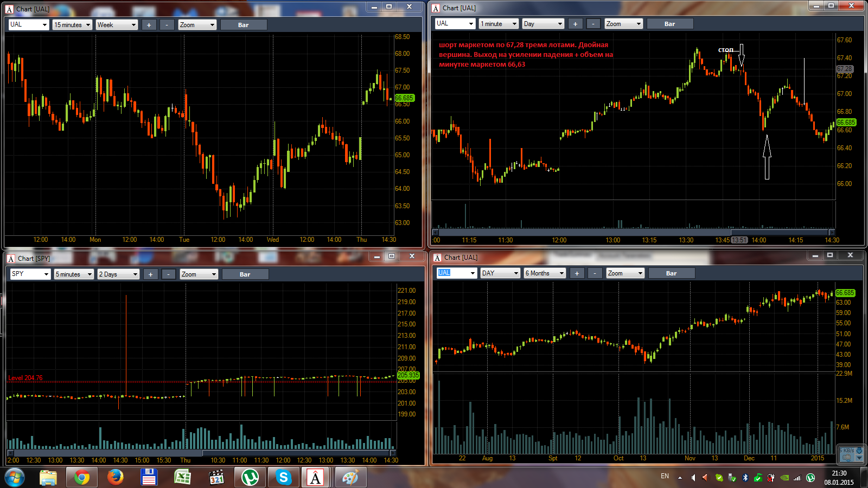Launch Google Chrome from the taskbar
Screen dimensions: 868x488
(82, 477)
